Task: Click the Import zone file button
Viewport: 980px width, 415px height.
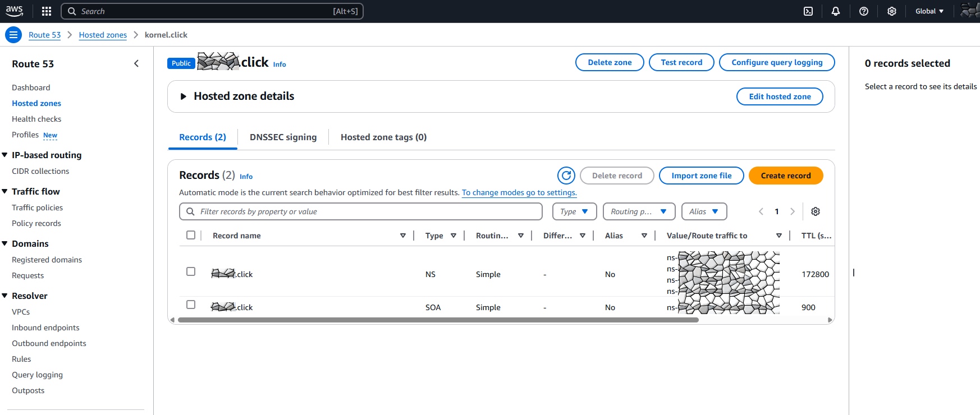Action: (x=702, y=176)
